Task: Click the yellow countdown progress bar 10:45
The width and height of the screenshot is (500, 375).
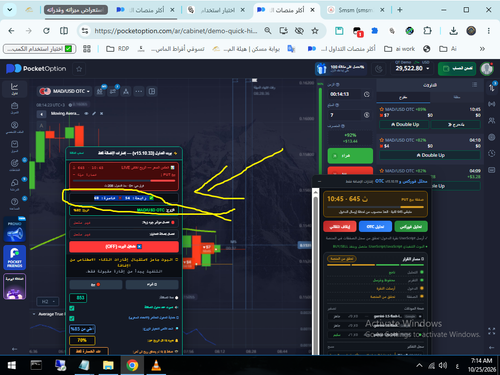Action: pos(375,207)
